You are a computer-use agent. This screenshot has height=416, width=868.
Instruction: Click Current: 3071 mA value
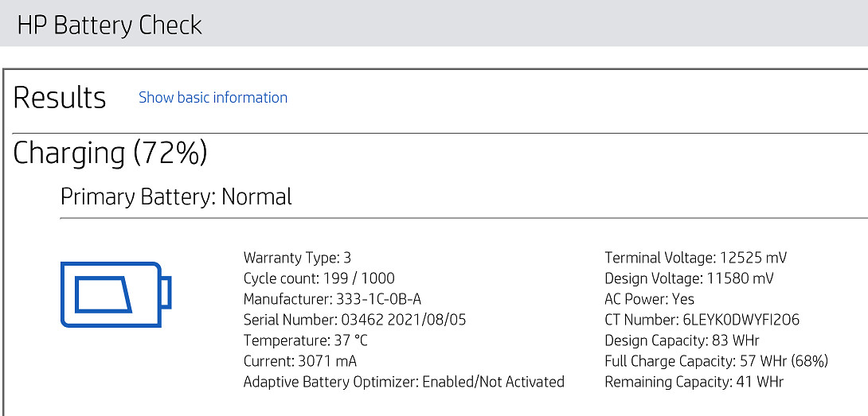[300, 361]
